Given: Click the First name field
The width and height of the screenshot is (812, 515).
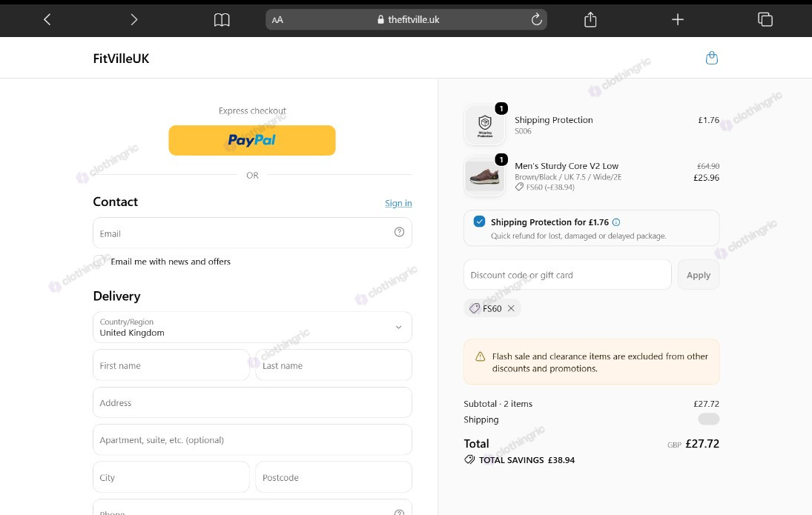Looking at the screenshot, I should coord(171,365).
